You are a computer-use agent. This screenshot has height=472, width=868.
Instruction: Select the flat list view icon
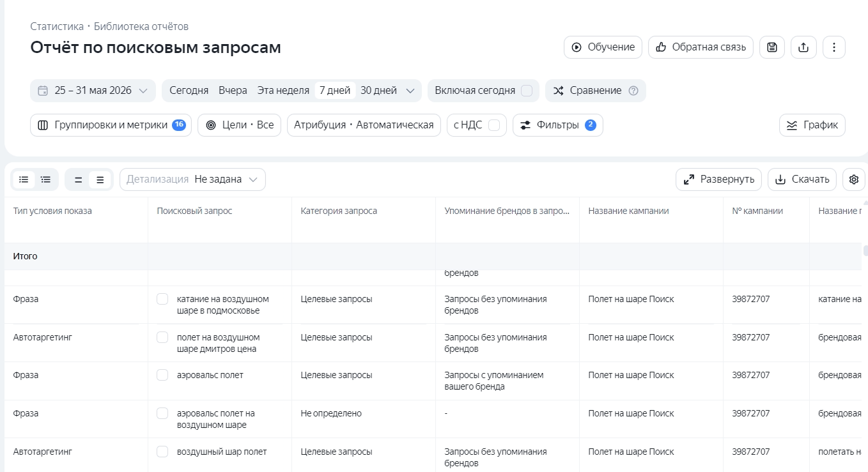(24, 179)
